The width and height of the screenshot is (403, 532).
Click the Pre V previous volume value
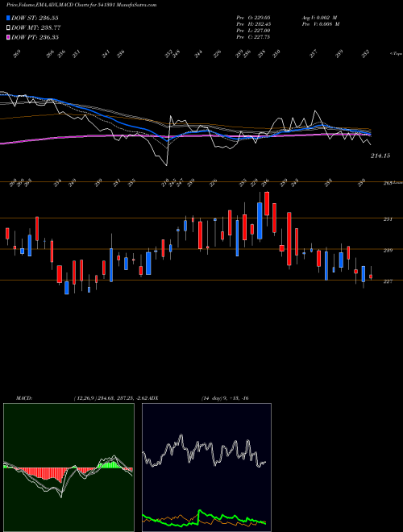click(321, 24)
